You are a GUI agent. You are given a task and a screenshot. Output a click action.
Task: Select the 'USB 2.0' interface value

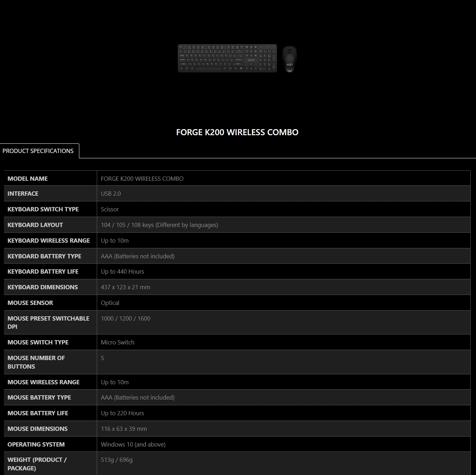point(111,194)
